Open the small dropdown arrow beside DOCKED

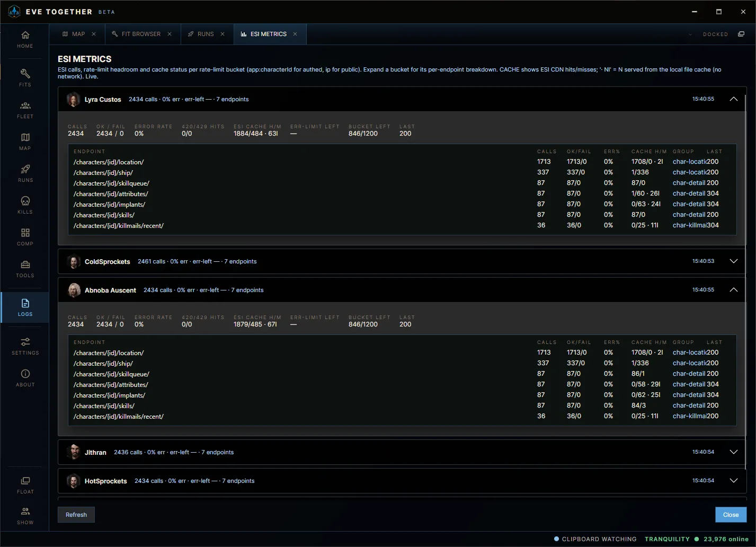(690, 34)
